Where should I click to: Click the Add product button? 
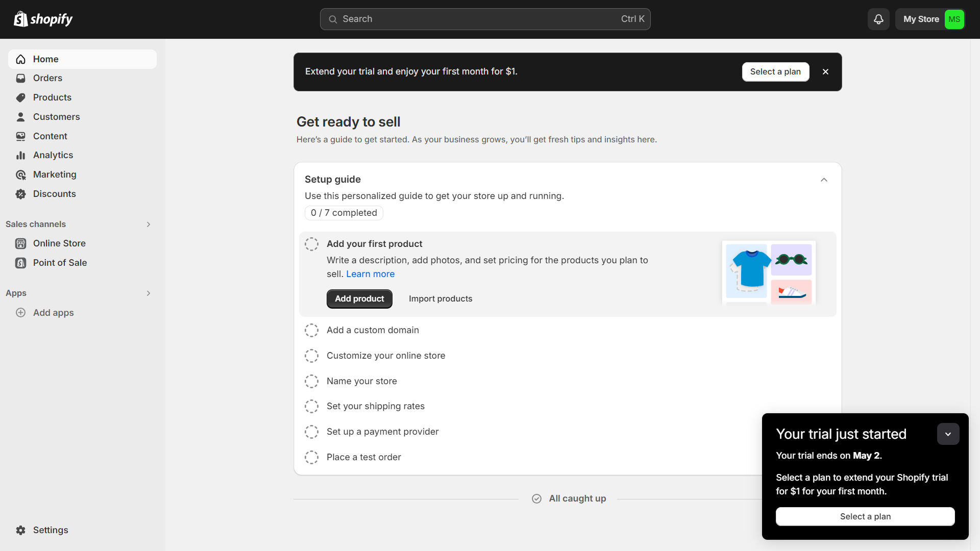pyautogui.click(x=359, y=298)
